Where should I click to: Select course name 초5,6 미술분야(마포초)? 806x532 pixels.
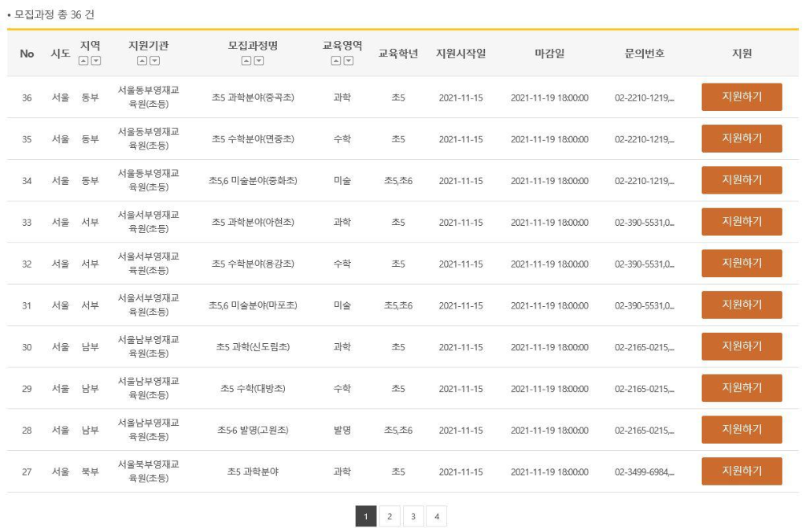(x=253, y=306)
